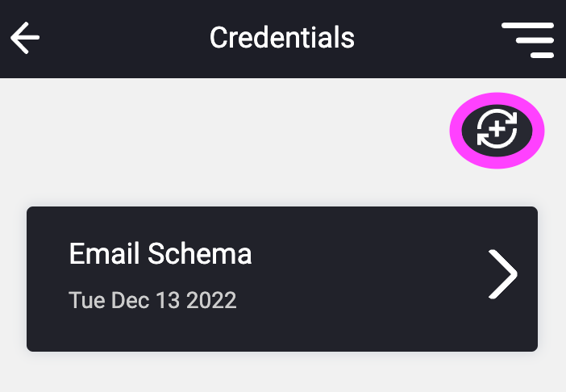This screenshot has width=566, height=392.
Task: Go back using the left arrow icon
Action: 25,38
